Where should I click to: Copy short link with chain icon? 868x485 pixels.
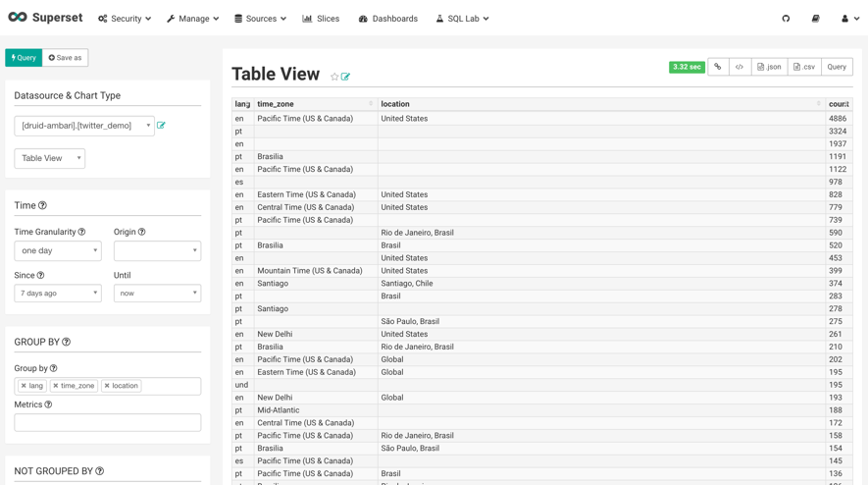pyautogui.click(x=718, y=67)
